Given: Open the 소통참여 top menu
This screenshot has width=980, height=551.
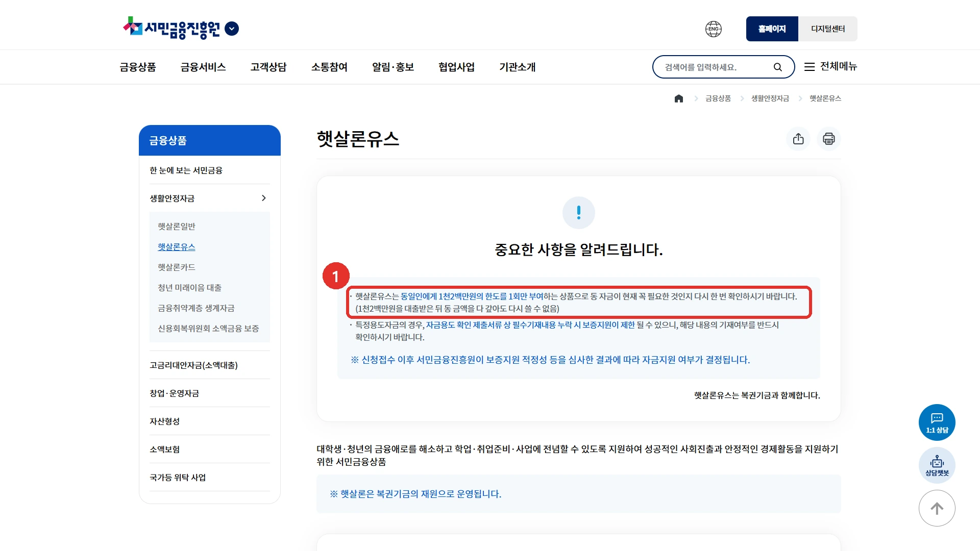Looking at the screenshot, I should (329, 67).
